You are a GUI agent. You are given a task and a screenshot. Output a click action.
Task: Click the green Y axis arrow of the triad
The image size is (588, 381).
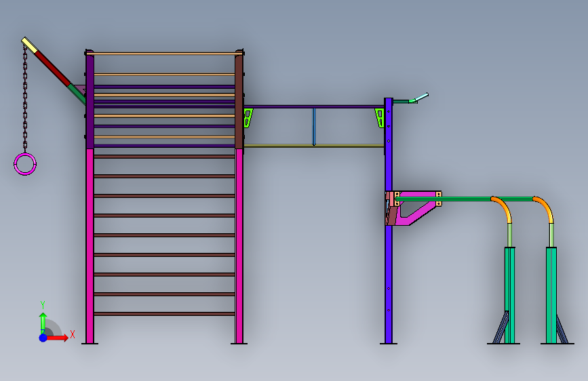tap(43, 323)
